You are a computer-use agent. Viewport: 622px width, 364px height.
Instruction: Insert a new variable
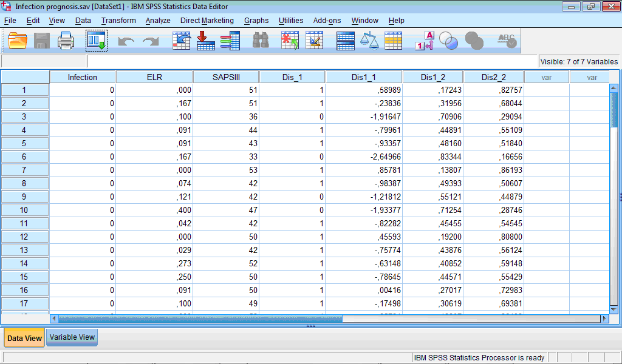click(315, 41)
